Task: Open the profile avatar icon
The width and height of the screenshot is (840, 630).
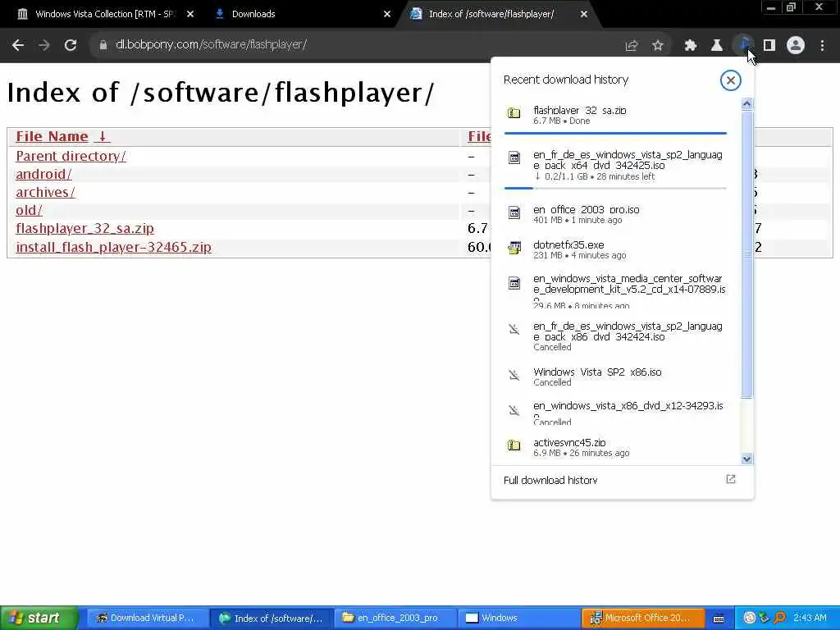Action: tap(796, 46)
